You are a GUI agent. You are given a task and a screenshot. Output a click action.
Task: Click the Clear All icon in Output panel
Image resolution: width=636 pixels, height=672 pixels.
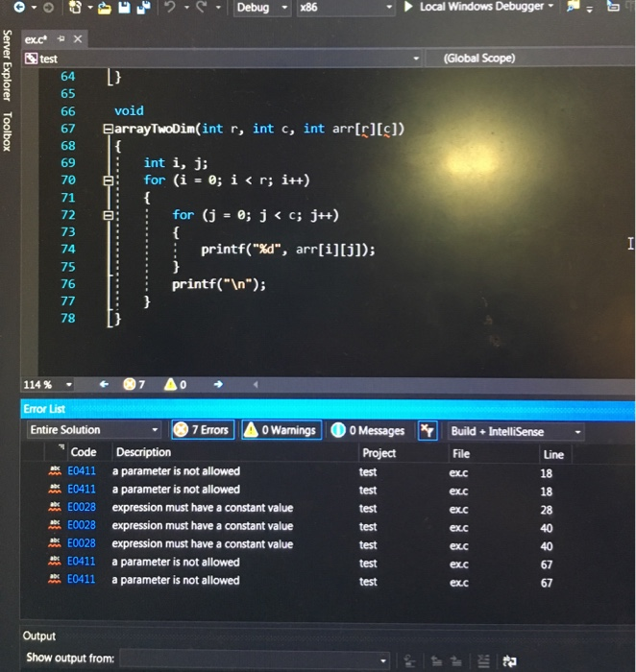483,660
